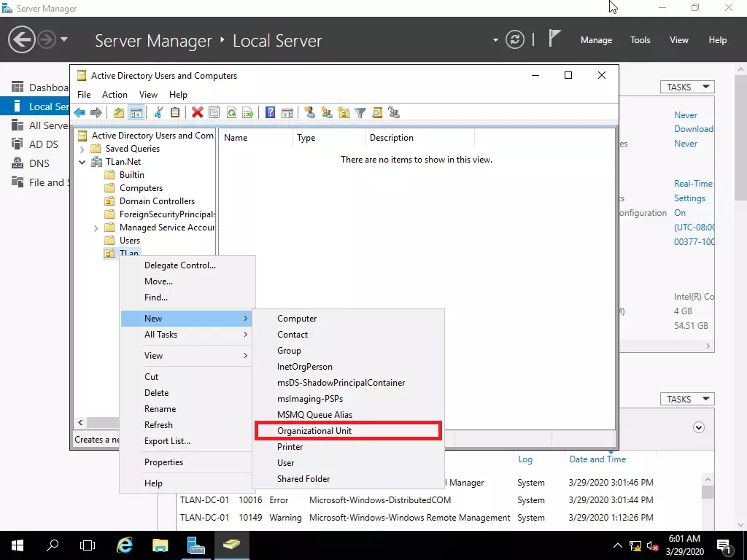Click the Server Manager refresh icon

pos(515,40)
